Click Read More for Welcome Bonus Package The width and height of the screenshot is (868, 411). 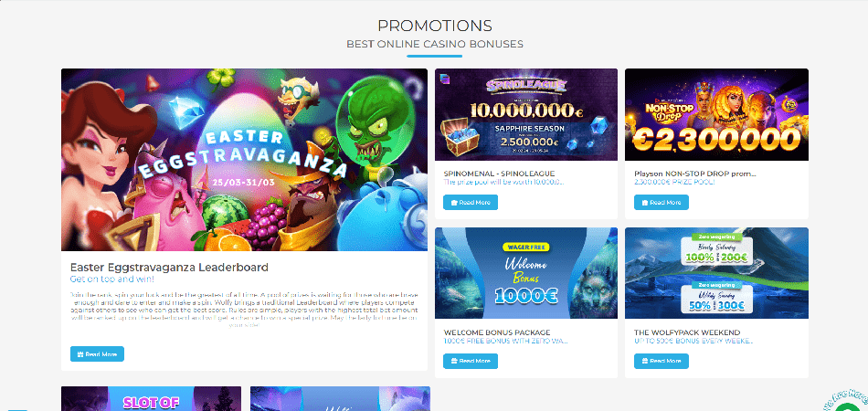471,361
